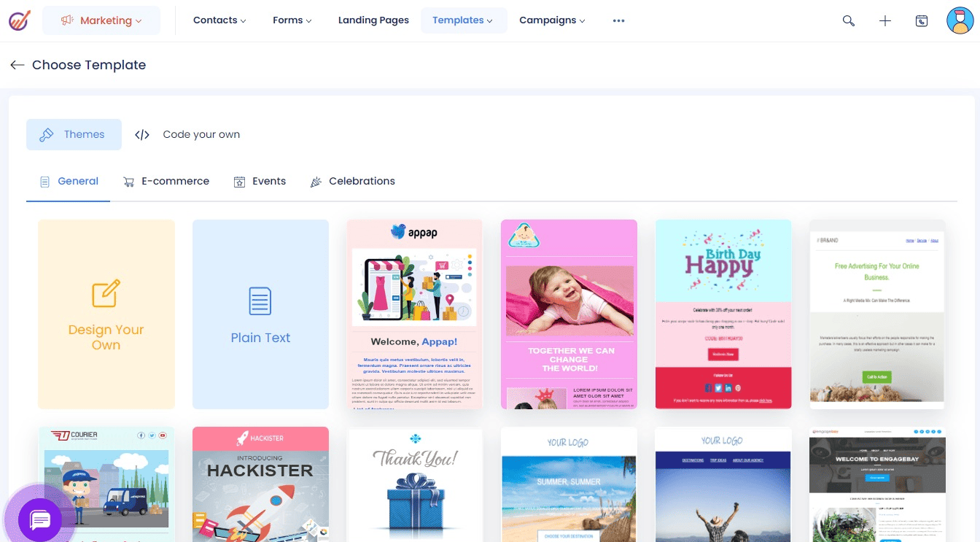Choose the Courier delivery template
Screen dimensions: 980x542
tap(106, 484)
